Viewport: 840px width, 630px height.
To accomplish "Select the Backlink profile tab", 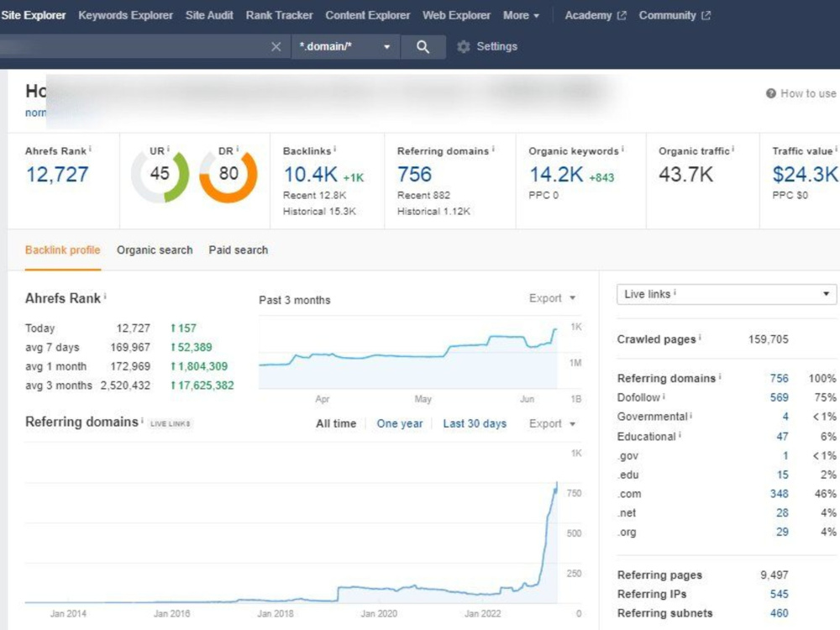I will [63, 250].
